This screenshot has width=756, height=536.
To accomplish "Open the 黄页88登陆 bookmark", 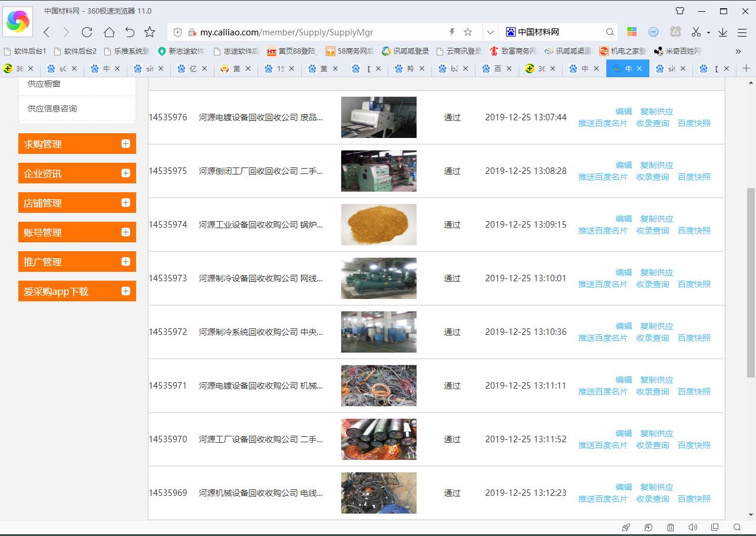I will point(292,51).
